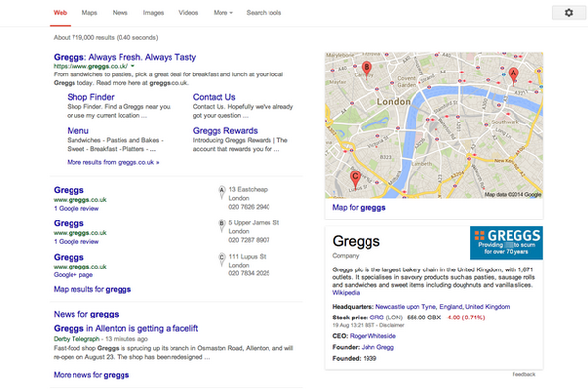The image size is (588, 391).
Task: Click marker B beside 5 Upper James St
Action: point(222,225)
